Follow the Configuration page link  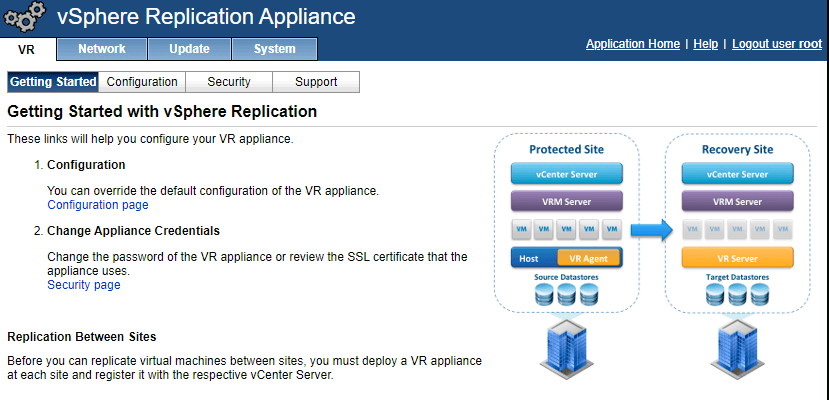coord(98,205)
